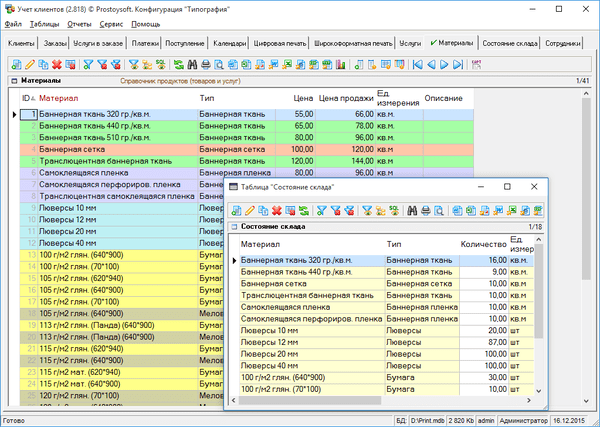Image resolution: width=600 pixels, height=427 pixels.
Task: Click the copy record icon in the main toolbar
Action: click(x=43, y=65)
